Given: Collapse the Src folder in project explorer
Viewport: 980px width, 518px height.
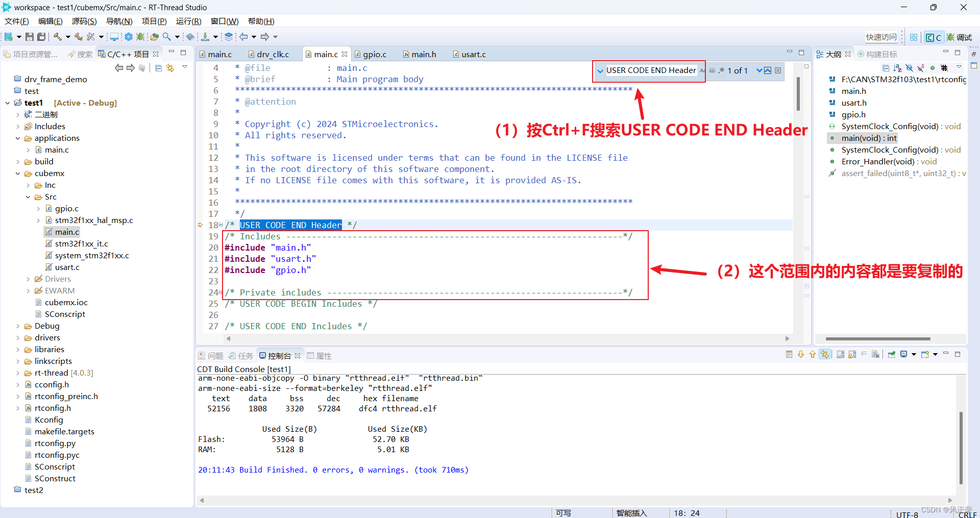Looking at the screenshot, I should point(29,196).
